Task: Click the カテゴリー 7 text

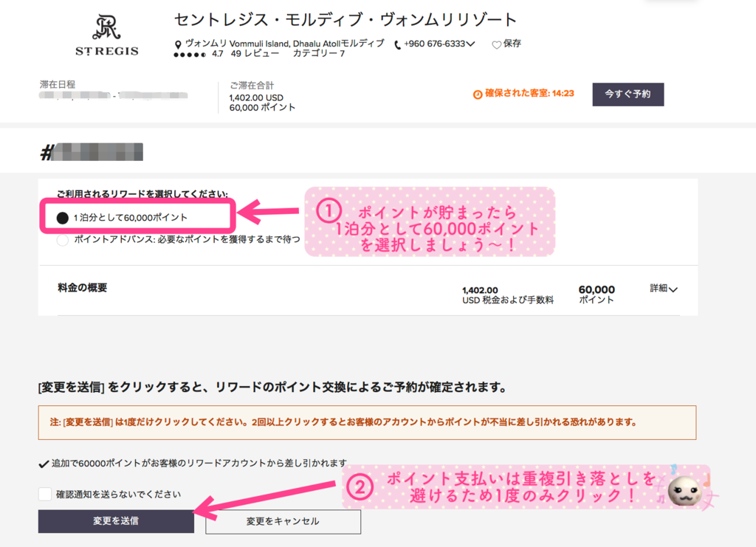Action: coord(319,53)
